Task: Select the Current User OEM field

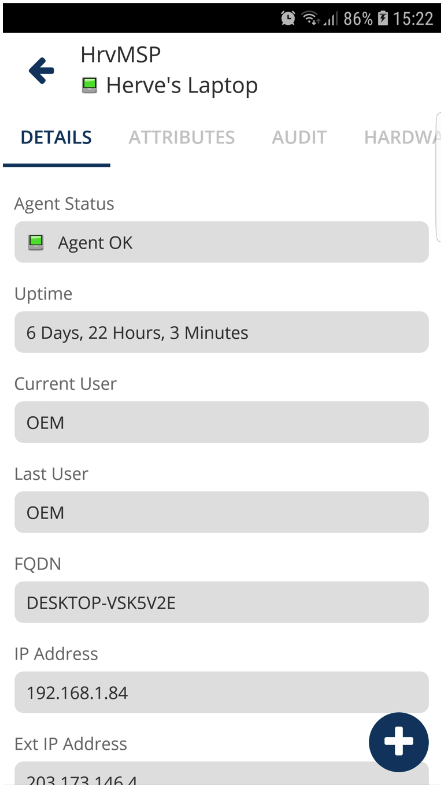Action: [221, 422]
